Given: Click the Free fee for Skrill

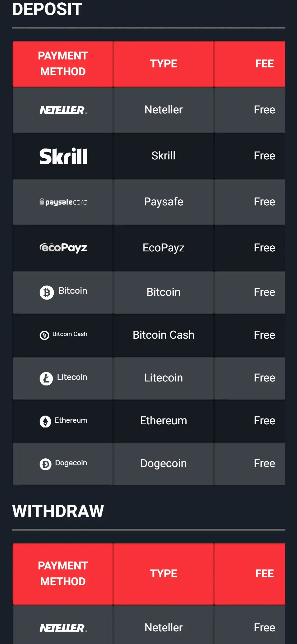Looking at the screenshot, I should click(264, 156).
